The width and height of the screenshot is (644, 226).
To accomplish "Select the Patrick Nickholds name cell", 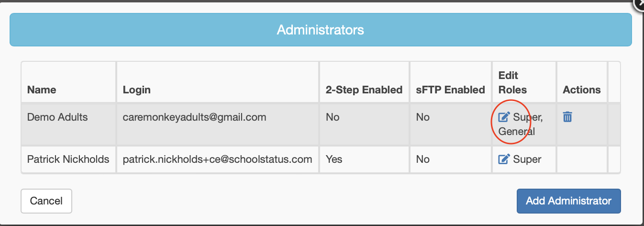I will pyautogui.click(x=68, y=159).
